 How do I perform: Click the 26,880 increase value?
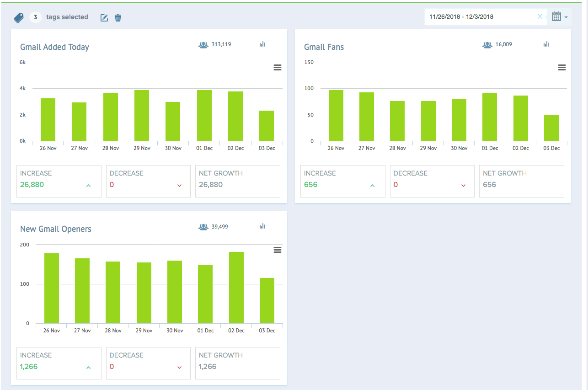(32, 185)
